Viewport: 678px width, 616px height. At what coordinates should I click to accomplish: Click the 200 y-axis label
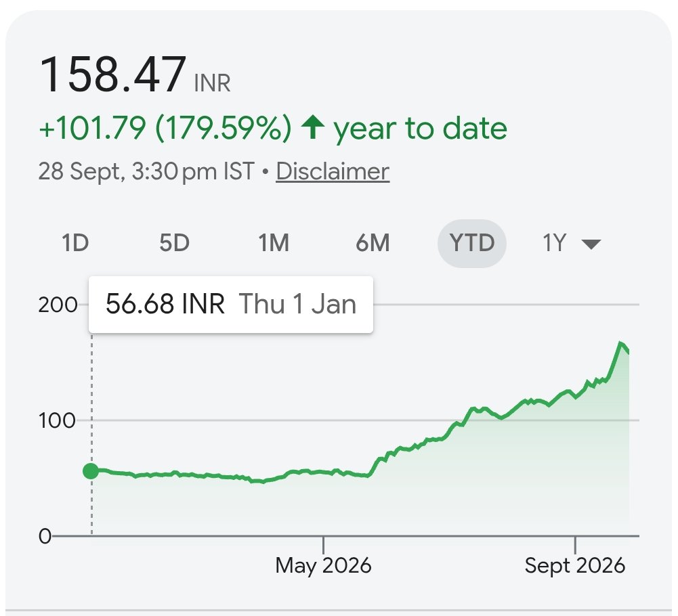pos(58,305)
